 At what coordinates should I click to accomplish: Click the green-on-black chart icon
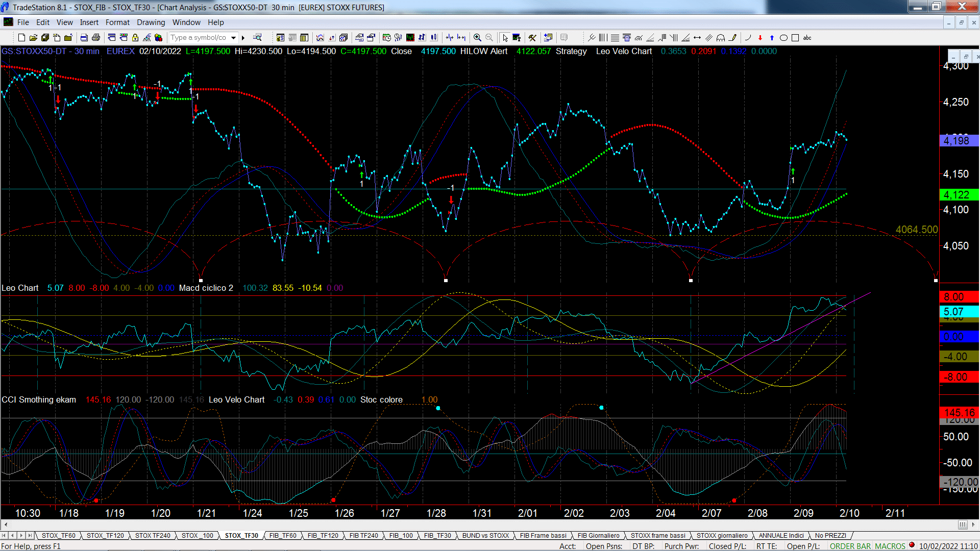click(x=410, y=38)
